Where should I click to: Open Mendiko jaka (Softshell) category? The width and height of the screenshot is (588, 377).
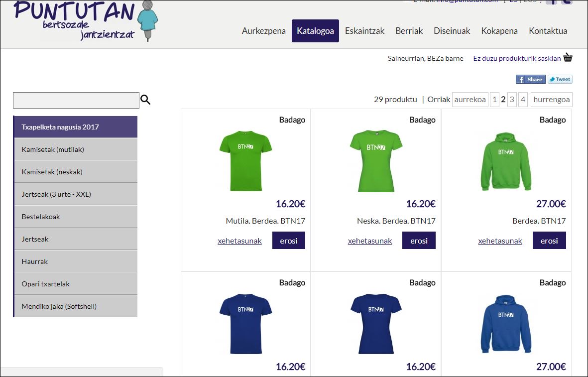(x=75, y=306)
